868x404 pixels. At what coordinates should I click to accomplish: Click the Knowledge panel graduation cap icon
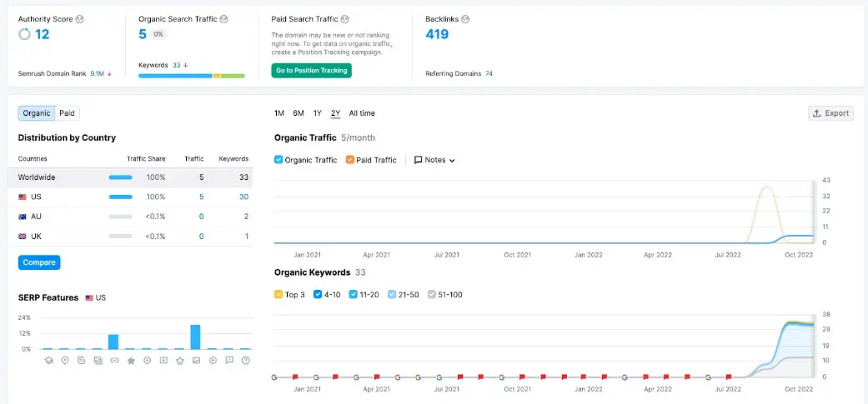[48, 361]
